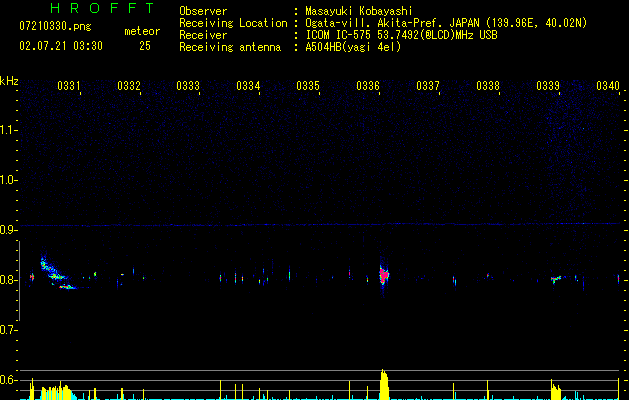Screen dimensions: 629x400
Task: Click the 0333 time axis marker
Action: (188, 86)
